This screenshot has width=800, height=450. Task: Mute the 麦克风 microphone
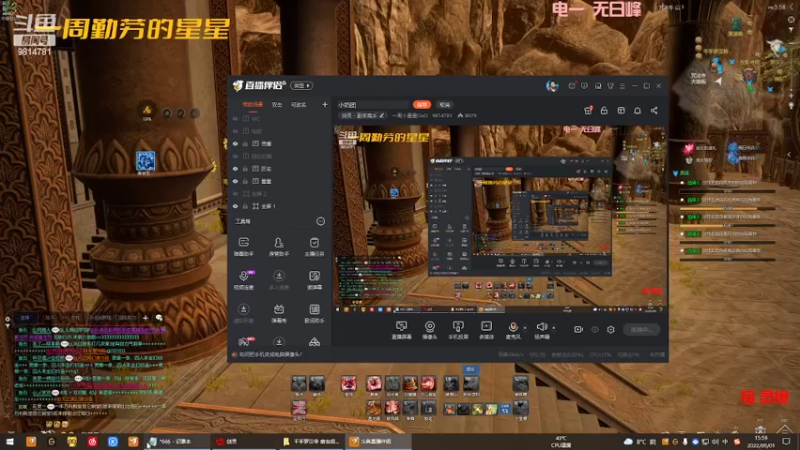513,330
